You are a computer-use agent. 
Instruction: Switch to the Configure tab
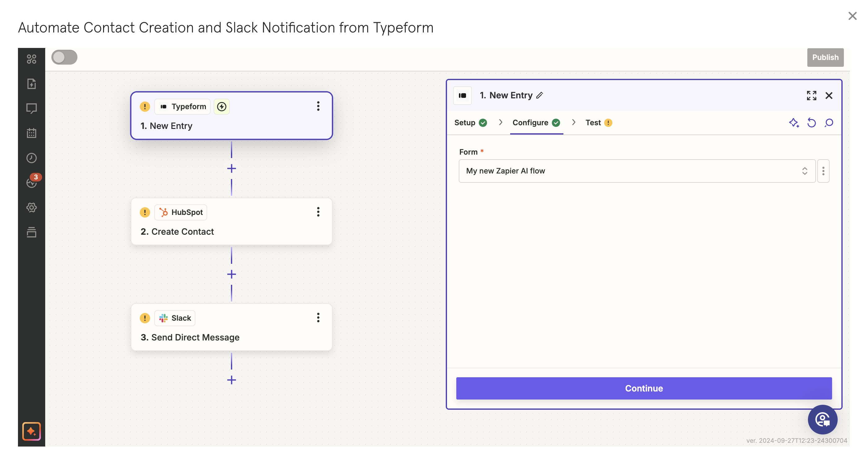click(x=536, y=122)
